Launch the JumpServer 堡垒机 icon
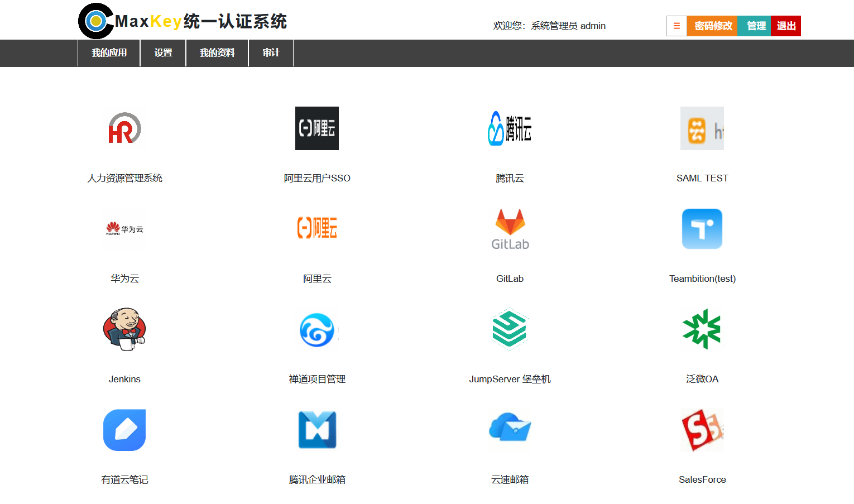Screen dimensions: 854x504 (x=510, y=329)
